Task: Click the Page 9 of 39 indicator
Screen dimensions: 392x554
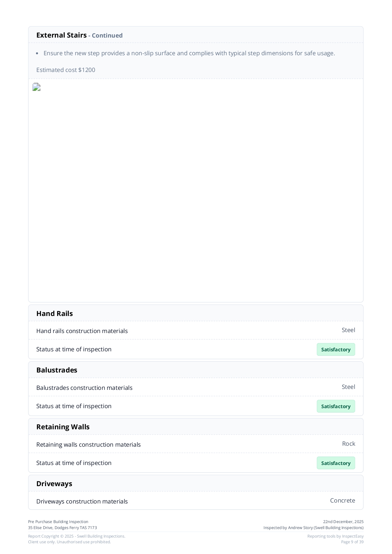Action: (352, 542)
